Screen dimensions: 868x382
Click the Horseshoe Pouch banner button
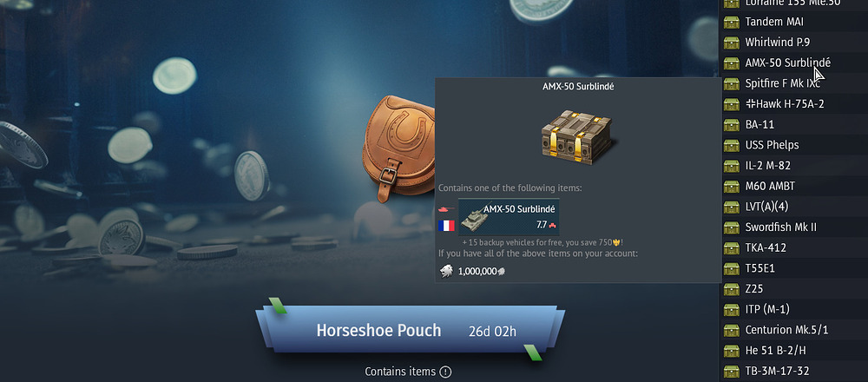click(410, 330)
